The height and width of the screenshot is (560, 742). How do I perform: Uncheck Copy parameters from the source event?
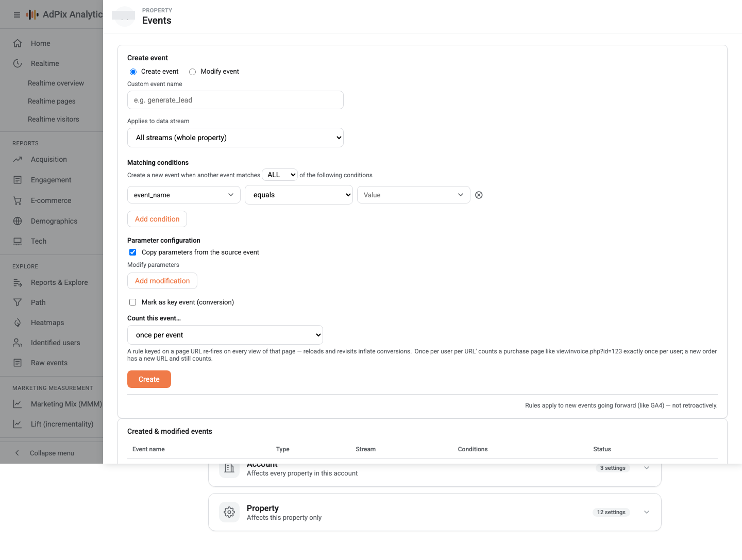(x=132, y=252)
